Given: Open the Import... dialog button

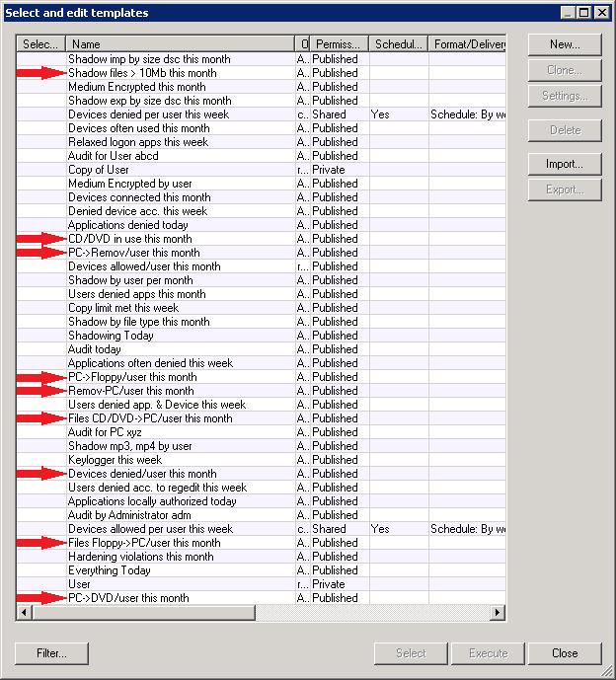Looking at the screenshot, I should coord(565,164).
